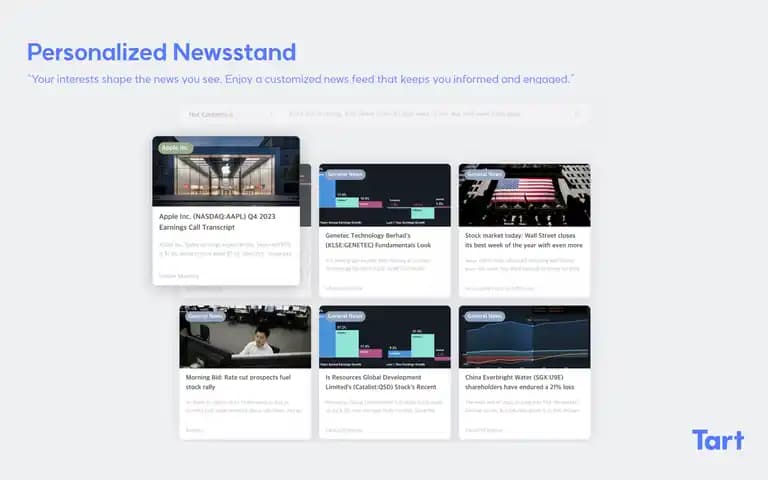768x480 pixels.
Task: Click the Genetec earnings bar chart thumbnail
Action: 384,195
